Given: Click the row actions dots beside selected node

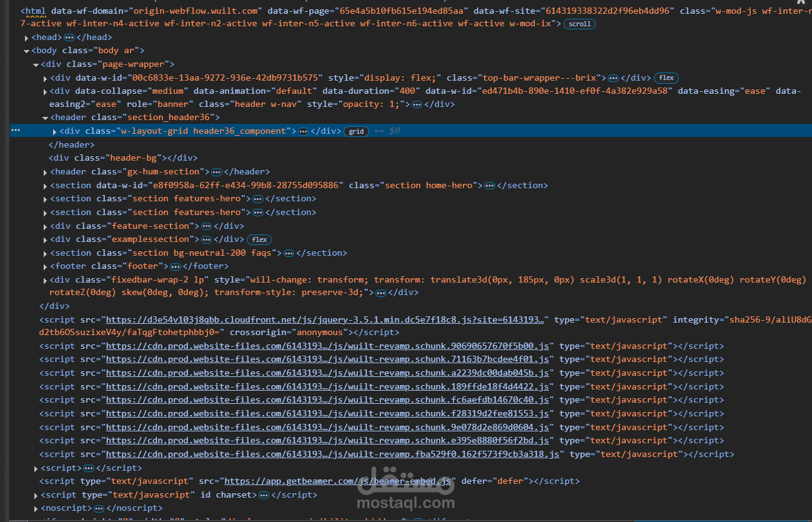Looking at the screenshot, I should click(16, 131).
